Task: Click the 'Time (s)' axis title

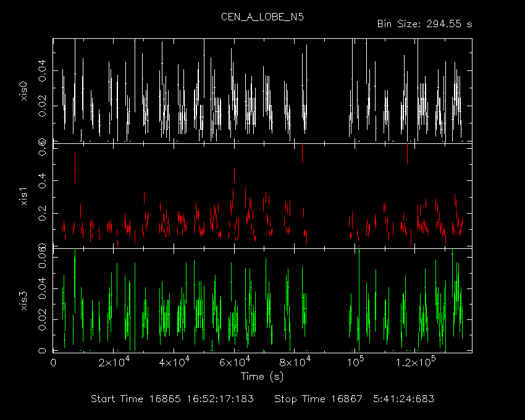Action: coord(262,377)
